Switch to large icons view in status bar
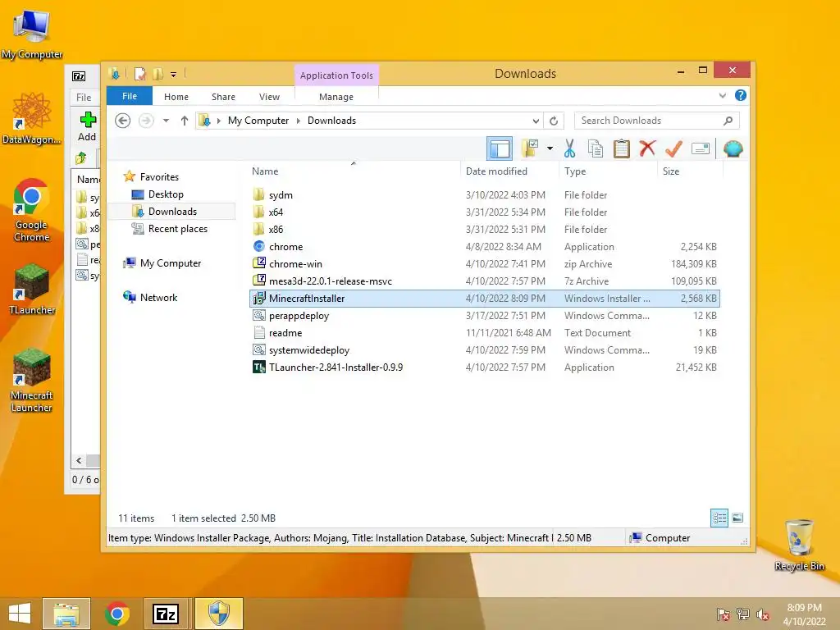Image resolution: width=840 pixels, height=630 pixels. [737, 518]
